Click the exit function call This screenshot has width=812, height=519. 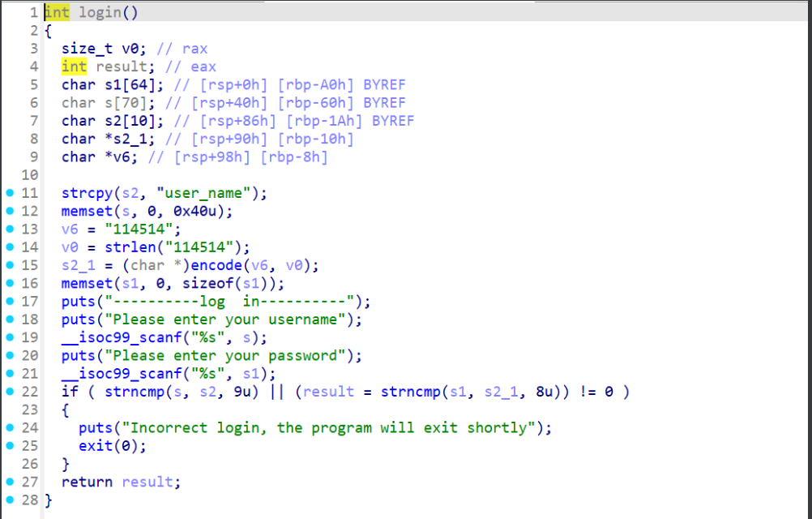click(x=95, y=446)
